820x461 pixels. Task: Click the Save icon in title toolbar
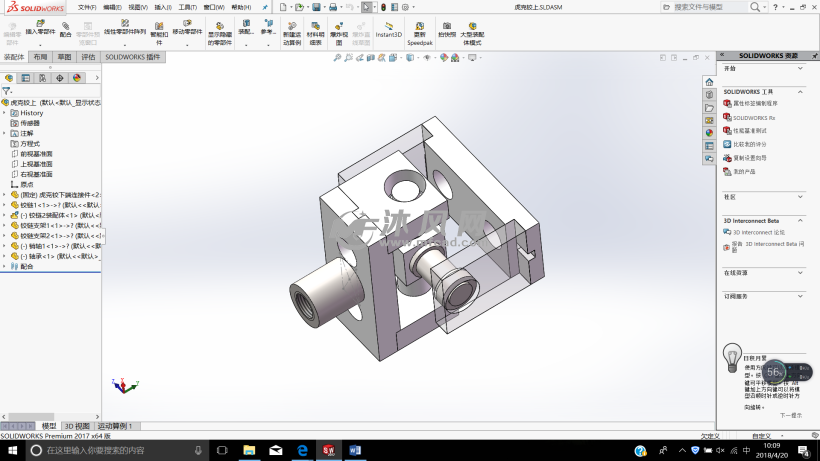(316, 7)
